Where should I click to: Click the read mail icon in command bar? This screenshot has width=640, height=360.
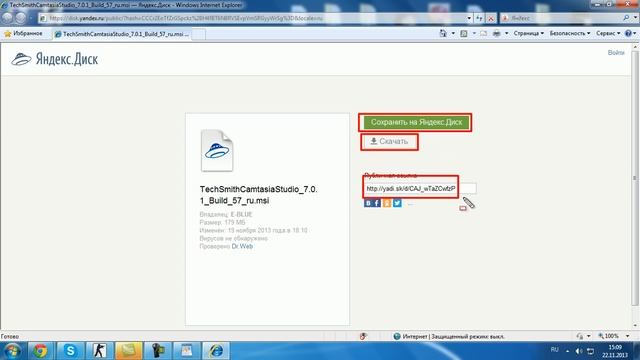[484, 33]
